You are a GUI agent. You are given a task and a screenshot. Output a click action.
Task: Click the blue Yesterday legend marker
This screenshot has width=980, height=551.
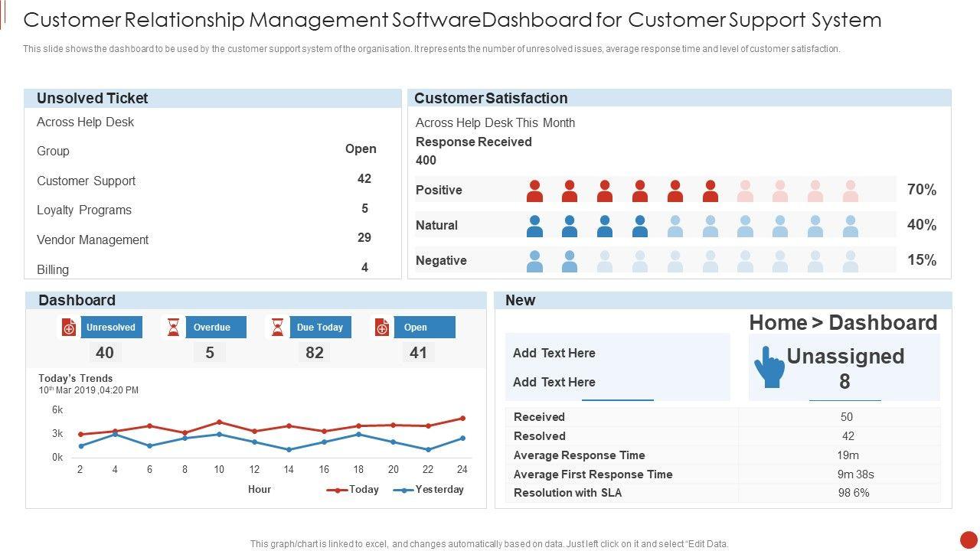coord(403,490)
